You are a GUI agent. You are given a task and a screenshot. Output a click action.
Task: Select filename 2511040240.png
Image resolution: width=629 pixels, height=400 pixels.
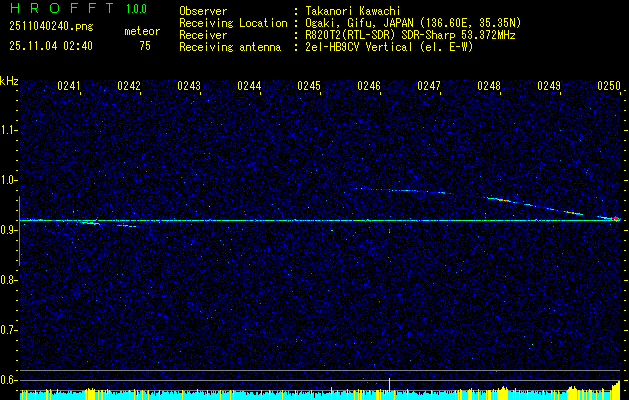pos(51,26)
